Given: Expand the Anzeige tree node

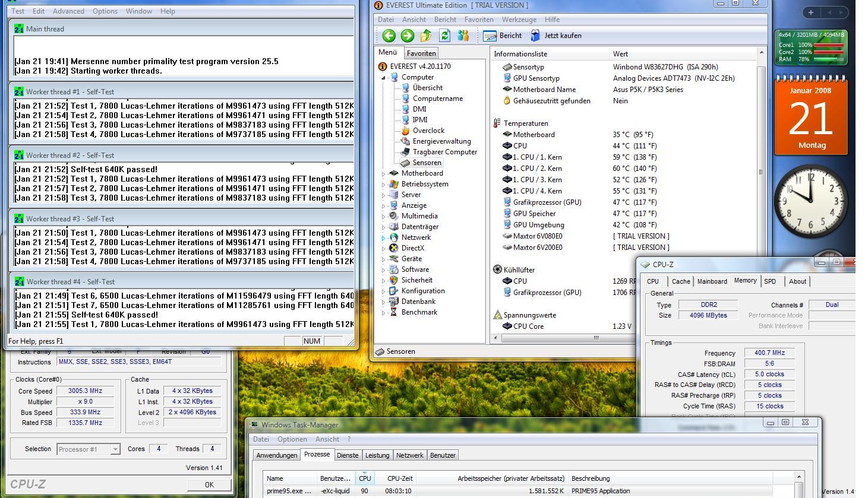Looking at the screenshot, I should 384,205.
